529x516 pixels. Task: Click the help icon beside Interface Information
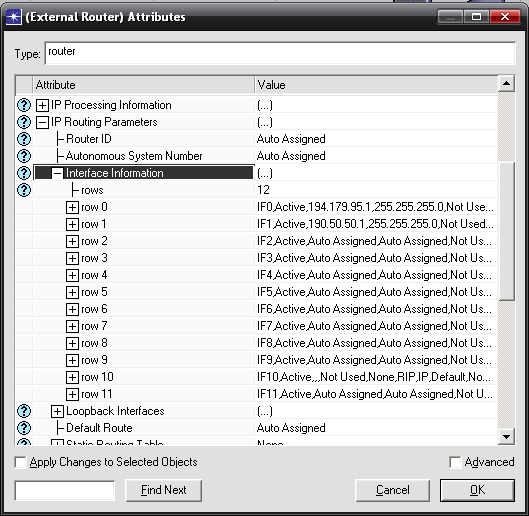24,173
